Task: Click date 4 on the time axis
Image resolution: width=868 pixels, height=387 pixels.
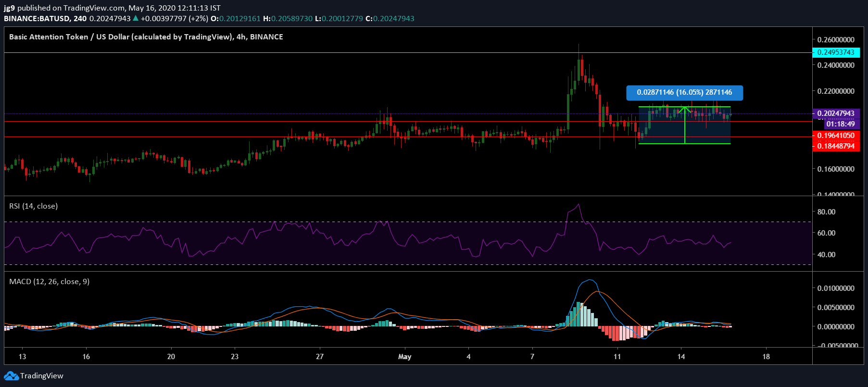Action: pyautogui.click(x=468, y=357)
